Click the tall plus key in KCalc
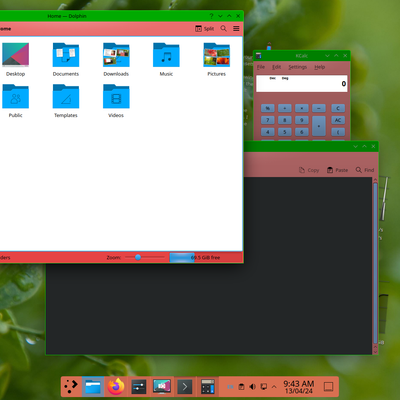 tap(319, 126)
